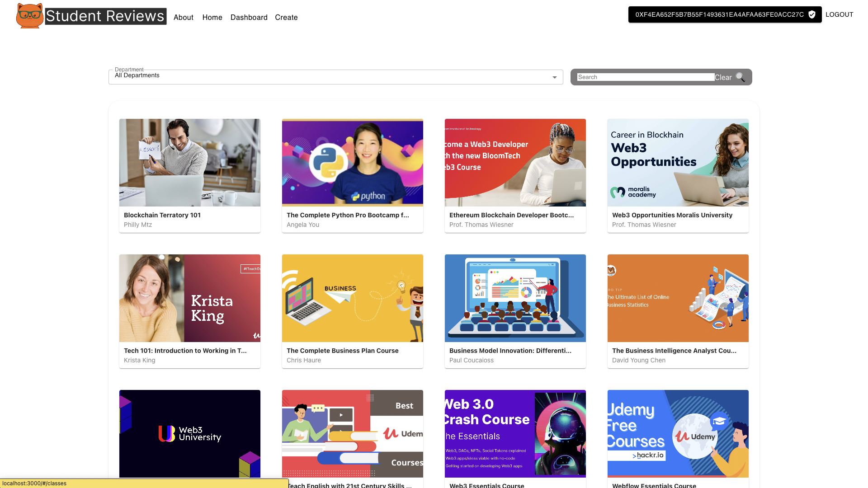
Task: Navigate to the Home menu item
Action: point(212,17)
